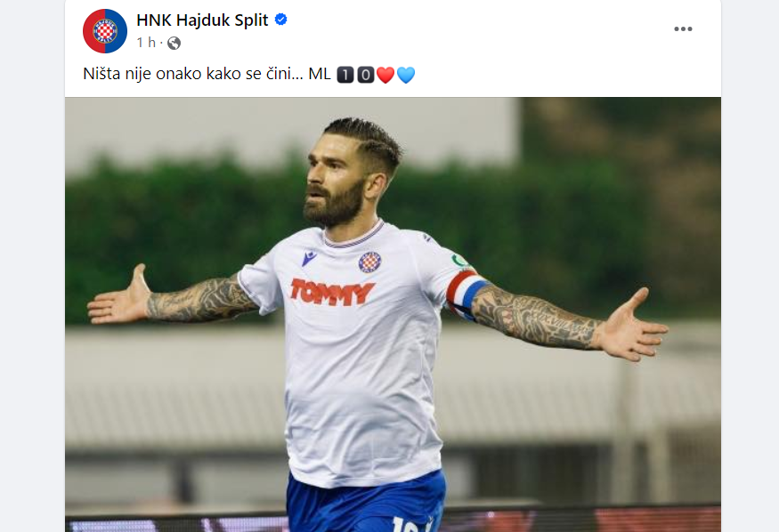
Task: Open the post's 1 h timestamp
Action: point(146,43)
